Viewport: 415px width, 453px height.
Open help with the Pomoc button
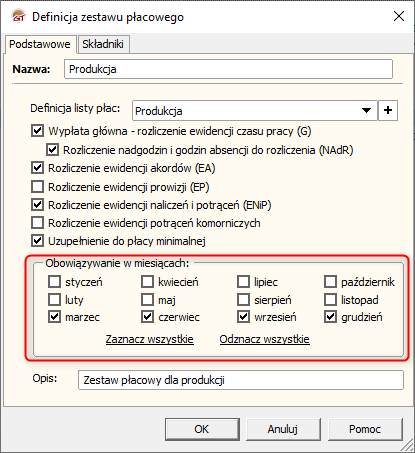click(365, 429)
